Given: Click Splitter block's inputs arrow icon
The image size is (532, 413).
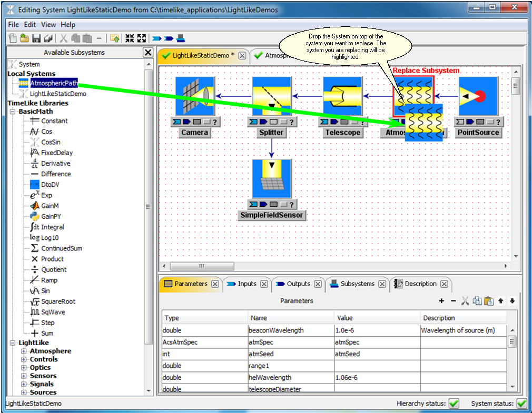Looking at the screenshot, I should pos(253,122).
